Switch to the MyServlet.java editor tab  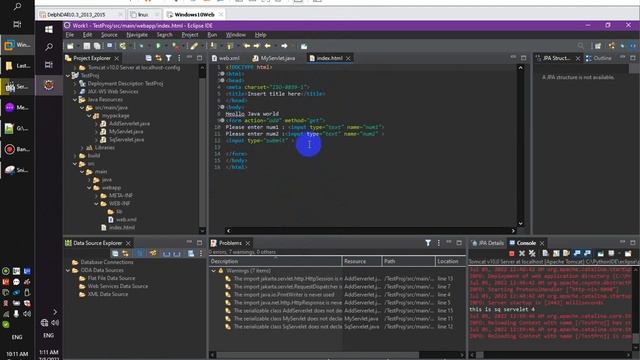pos(273,58)
